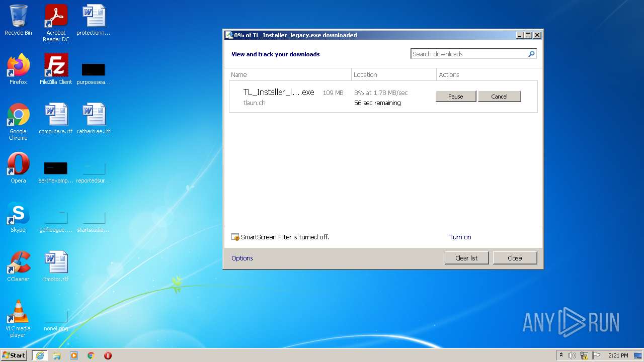The image size is (644, 362).
Task: Open the Recycle Bin desktop icon
Action: 18,20
